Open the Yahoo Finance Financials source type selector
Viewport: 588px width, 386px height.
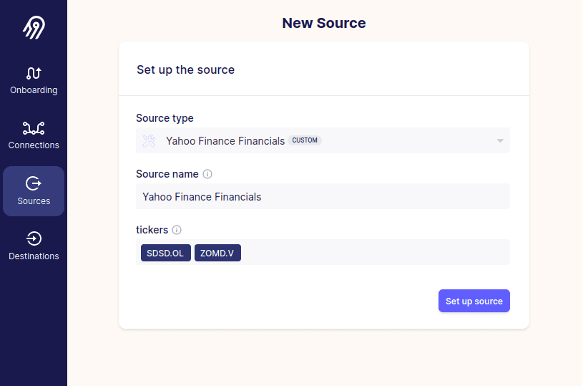[x=323, y=140]
